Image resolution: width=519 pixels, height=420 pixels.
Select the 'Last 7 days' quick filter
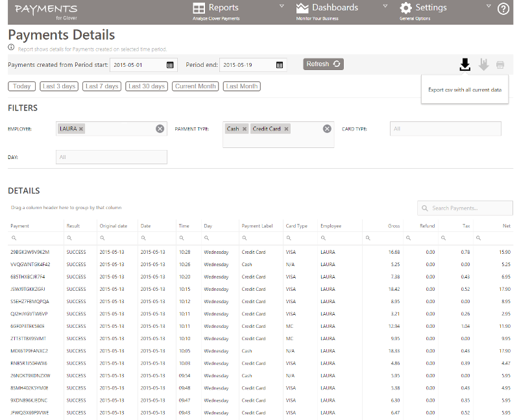(x=101, y=86)
